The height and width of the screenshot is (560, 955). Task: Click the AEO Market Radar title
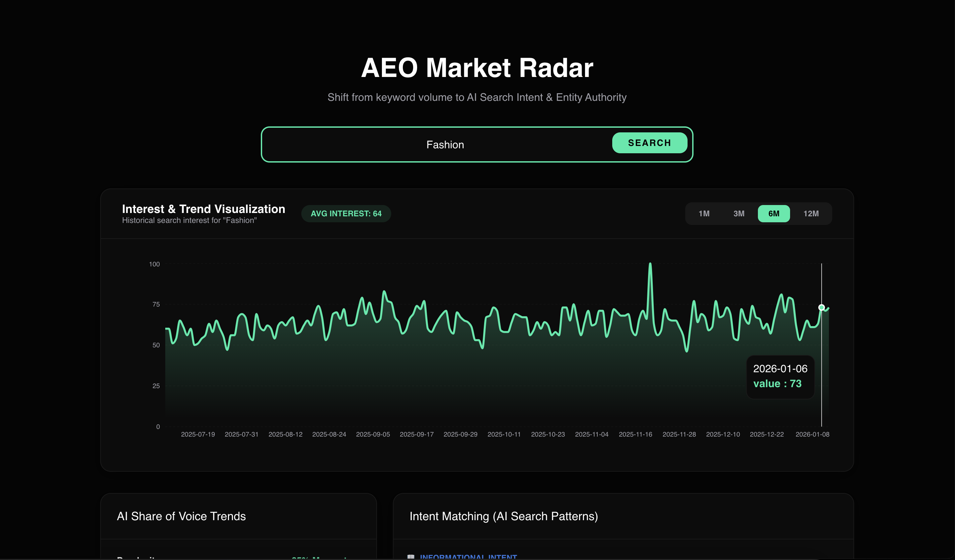tap(477, 68)
